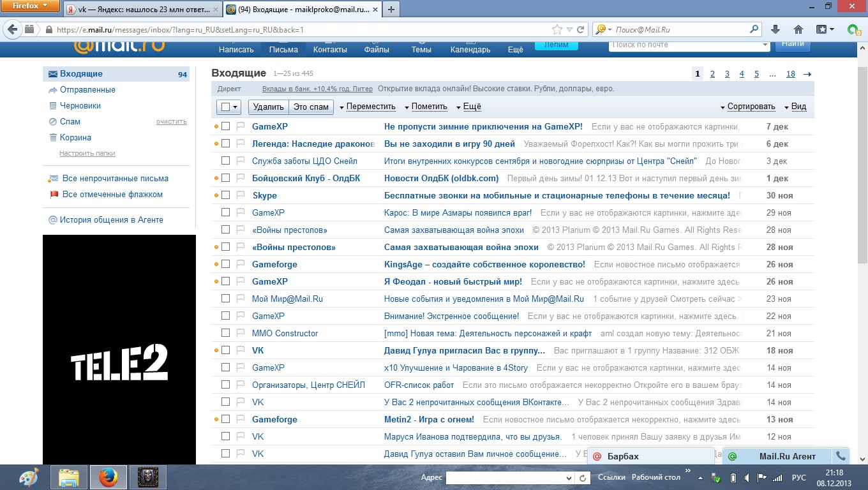
Task: Click the Это спам button
Action: click(311, 107)
